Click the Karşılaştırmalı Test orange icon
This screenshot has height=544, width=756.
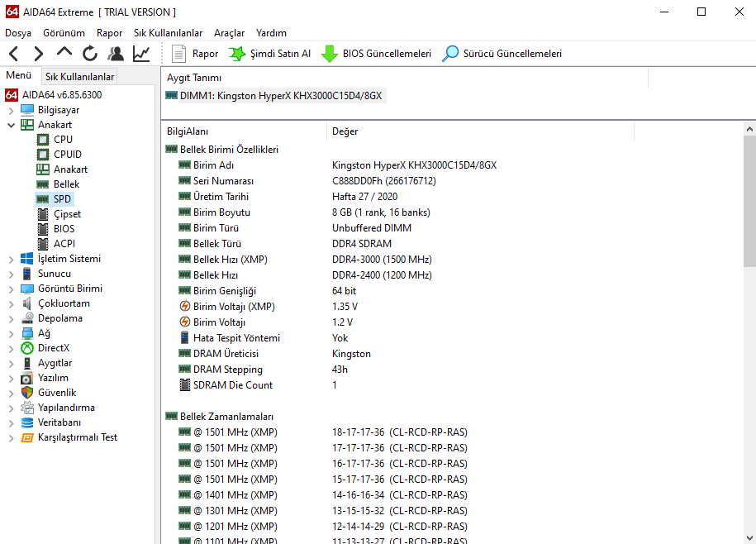click(x=27, y=437)
